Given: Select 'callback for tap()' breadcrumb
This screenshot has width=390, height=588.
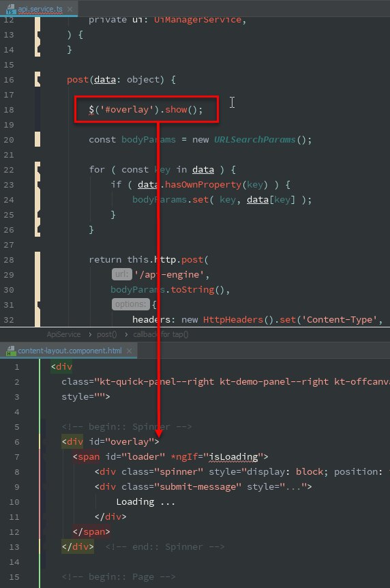Looking at the screenshot, I should (x=161, y=334).
